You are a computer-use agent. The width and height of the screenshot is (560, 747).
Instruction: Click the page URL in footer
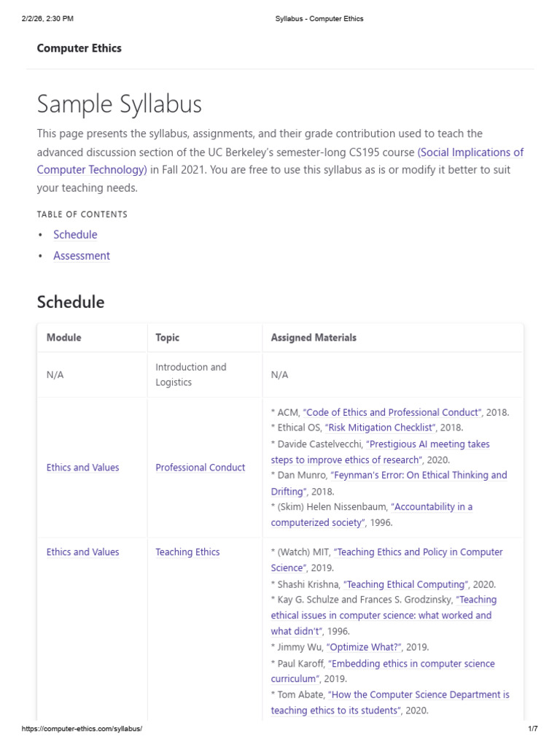tap(82, 729)
